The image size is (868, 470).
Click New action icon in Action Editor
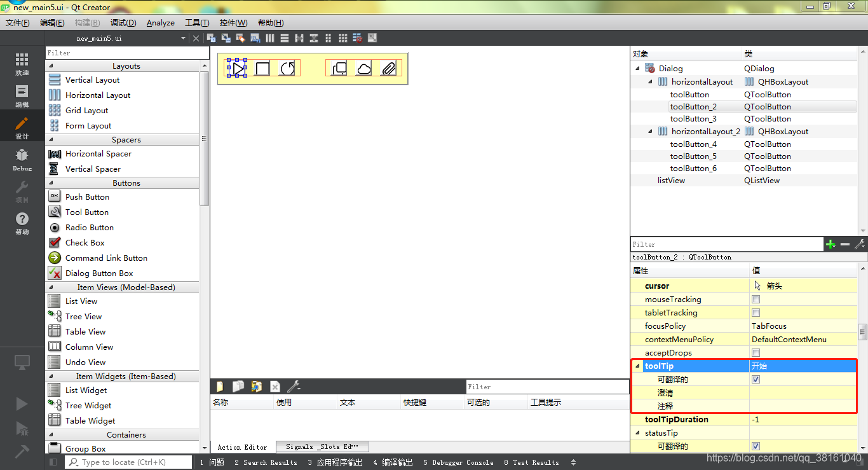click(x=220, y=387)
